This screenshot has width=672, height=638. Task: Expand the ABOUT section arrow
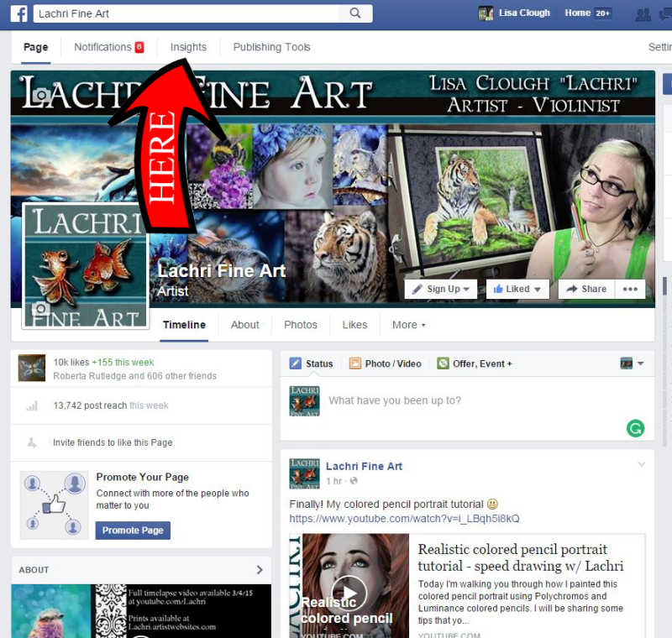pyautogui.click(x=260, y=570)
